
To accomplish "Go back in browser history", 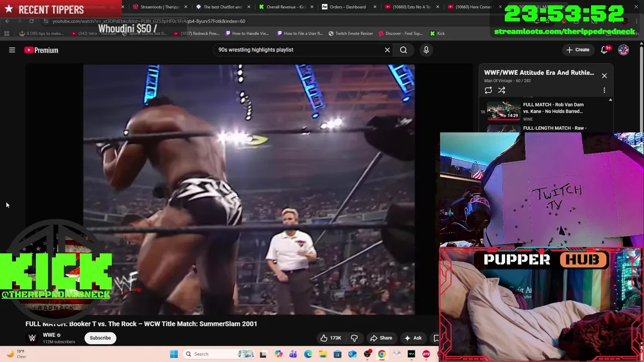I will coord(7,21).
